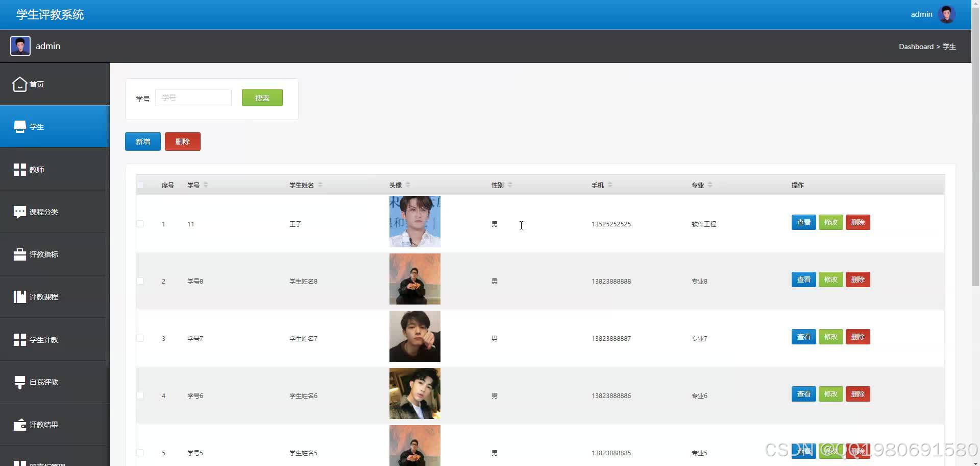Viewport: 980px width, 466px height.
Task: Open 评教课程 menu item
Action: click(x=55, y=297)
